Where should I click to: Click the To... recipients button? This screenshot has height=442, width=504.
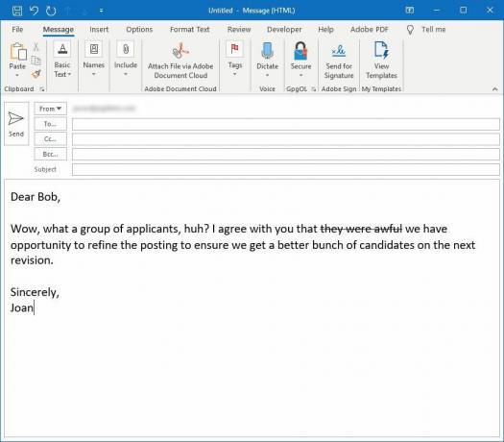pyautogui.click(x=51, y=124)
